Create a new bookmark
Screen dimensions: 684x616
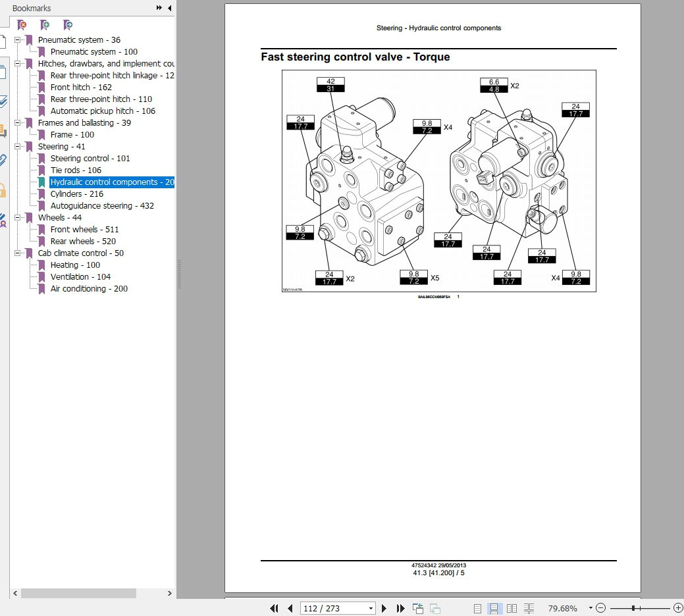pyautogui.click(x=45, y=24)
